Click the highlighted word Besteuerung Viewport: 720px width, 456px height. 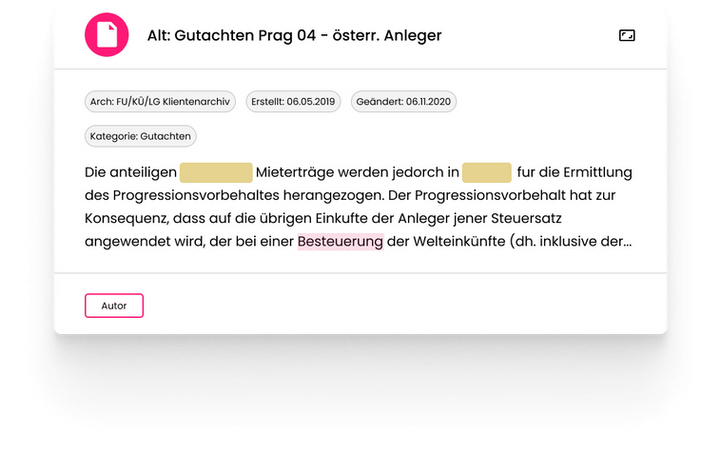click(x=340, y=241)
